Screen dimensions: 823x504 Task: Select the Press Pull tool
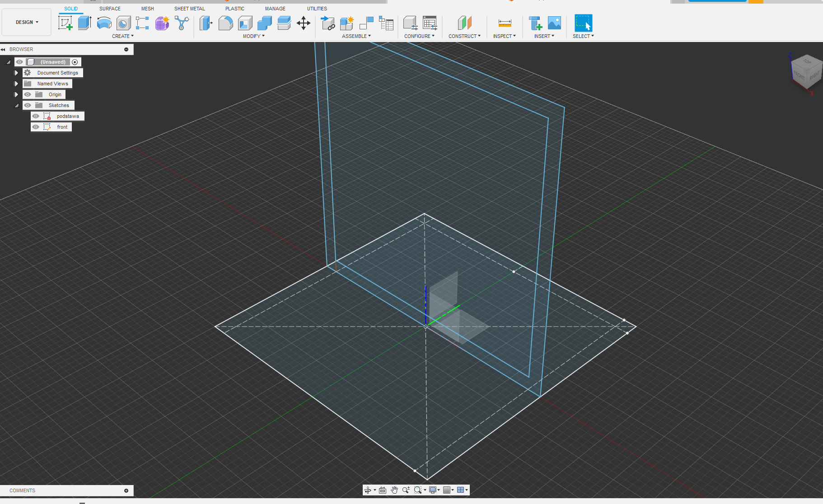tap(206, 23)
